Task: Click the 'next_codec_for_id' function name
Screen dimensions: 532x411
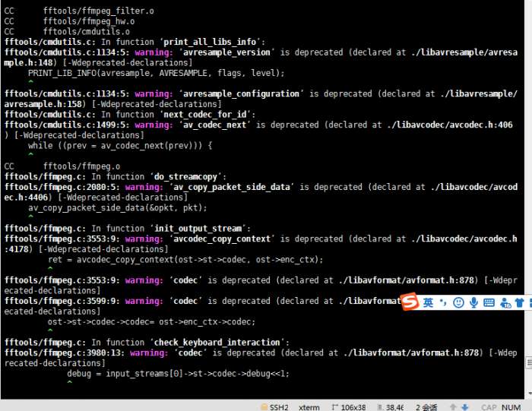Action: pos(204,115)
